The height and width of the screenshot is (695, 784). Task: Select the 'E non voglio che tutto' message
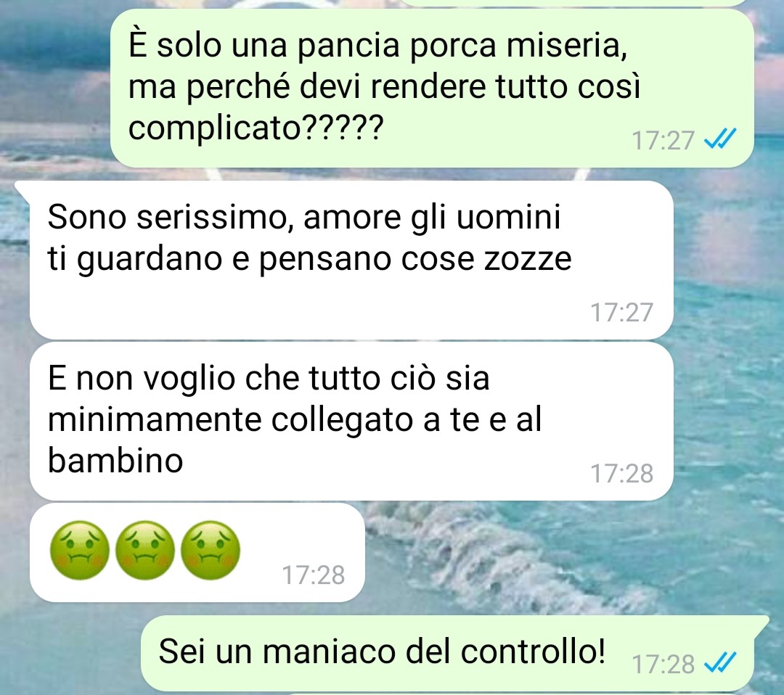(351, 421)
